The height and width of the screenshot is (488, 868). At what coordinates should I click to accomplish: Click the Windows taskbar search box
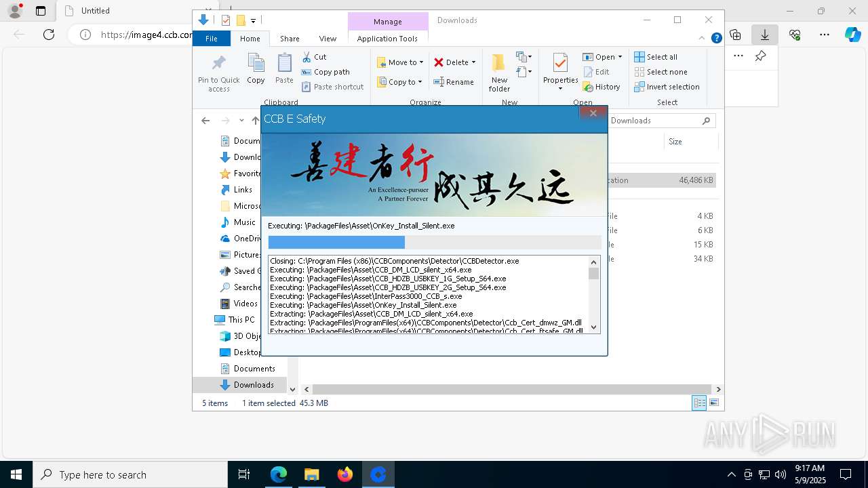(130, 474)
